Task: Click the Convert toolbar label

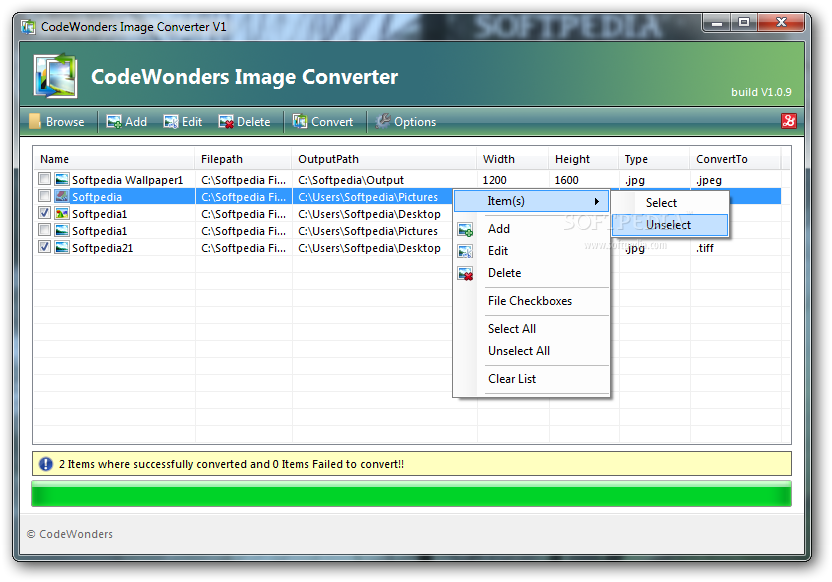Action: 332,122
